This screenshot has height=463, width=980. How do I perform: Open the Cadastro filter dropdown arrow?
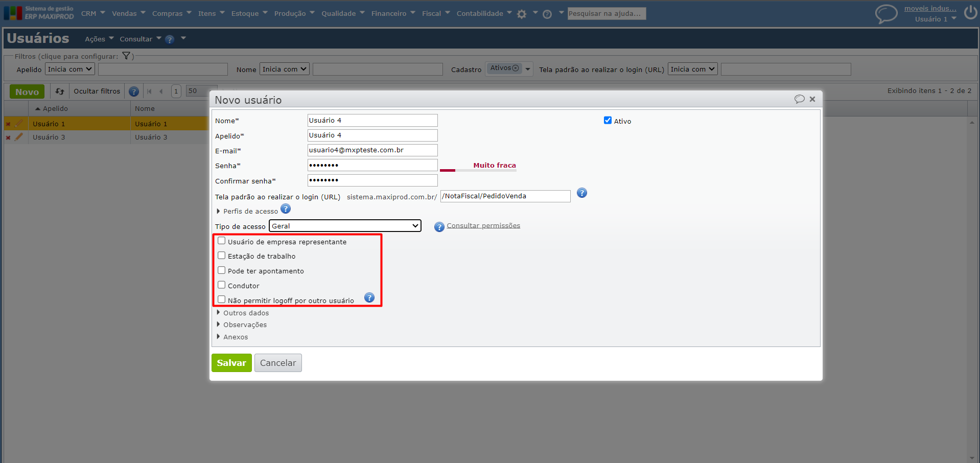click(528, 69)
